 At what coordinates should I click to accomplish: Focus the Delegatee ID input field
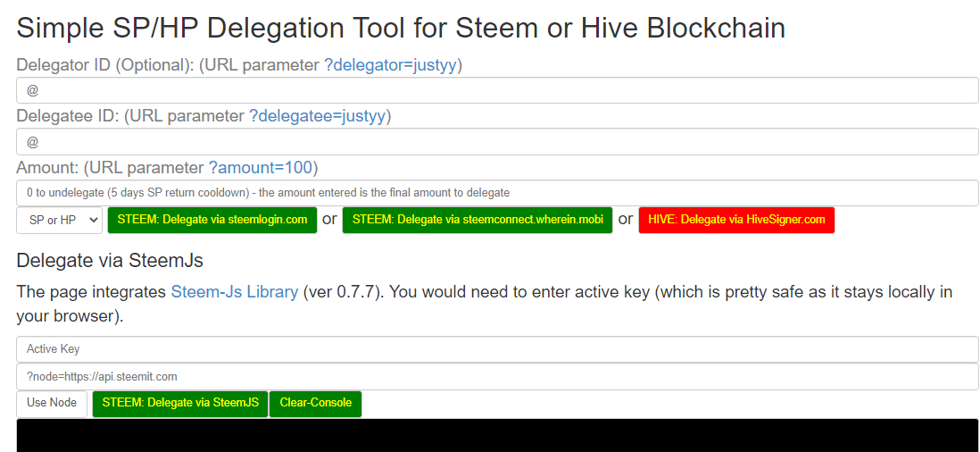497,142
